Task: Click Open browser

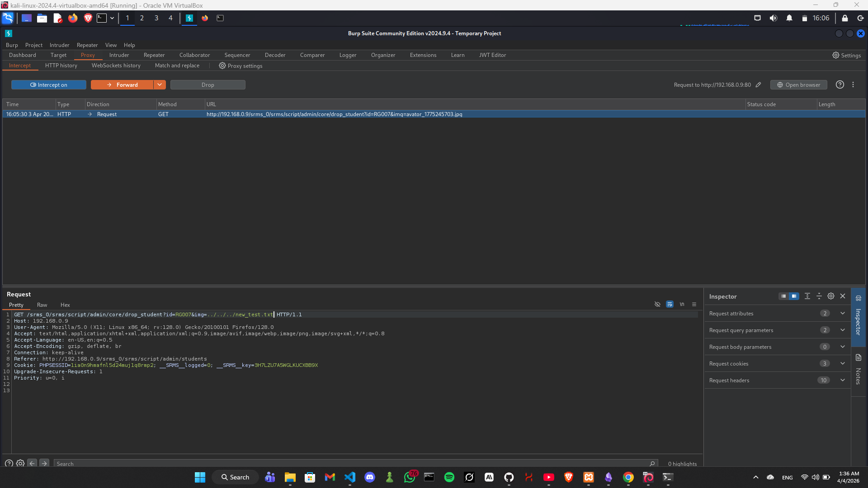Action: tap(798, 84)
